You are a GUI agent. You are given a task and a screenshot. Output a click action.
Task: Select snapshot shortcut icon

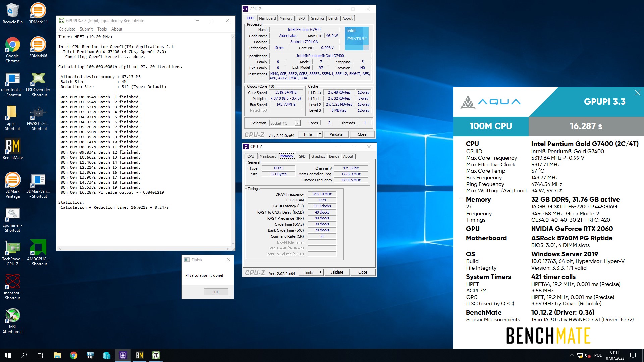click(x=12, y=287)
